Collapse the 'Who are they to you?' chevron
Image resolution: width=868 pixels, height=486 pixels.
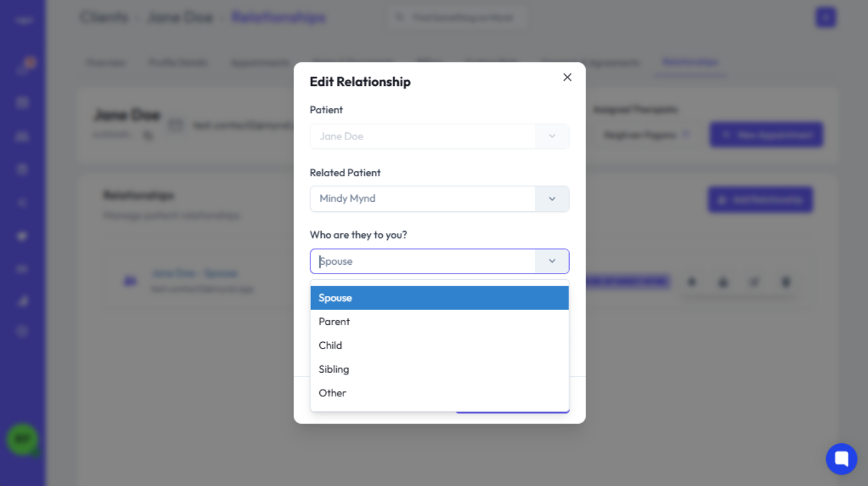coord(552,261)
